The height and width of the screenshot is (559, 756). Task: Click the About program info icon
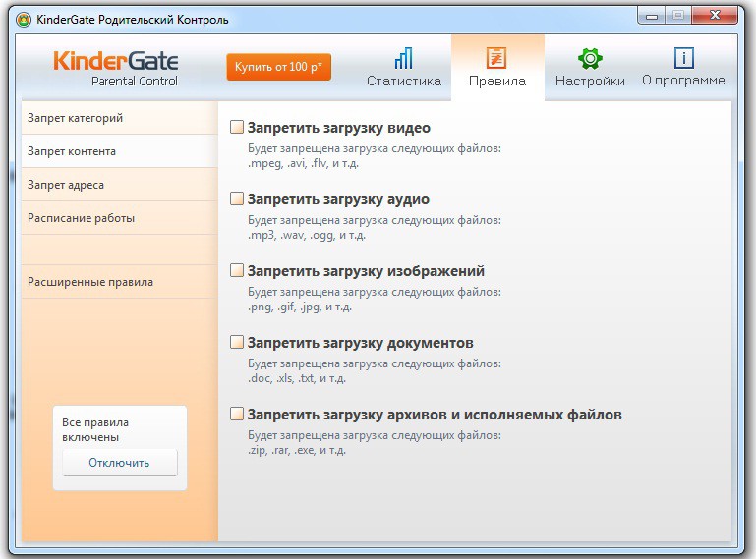(683, 57)
